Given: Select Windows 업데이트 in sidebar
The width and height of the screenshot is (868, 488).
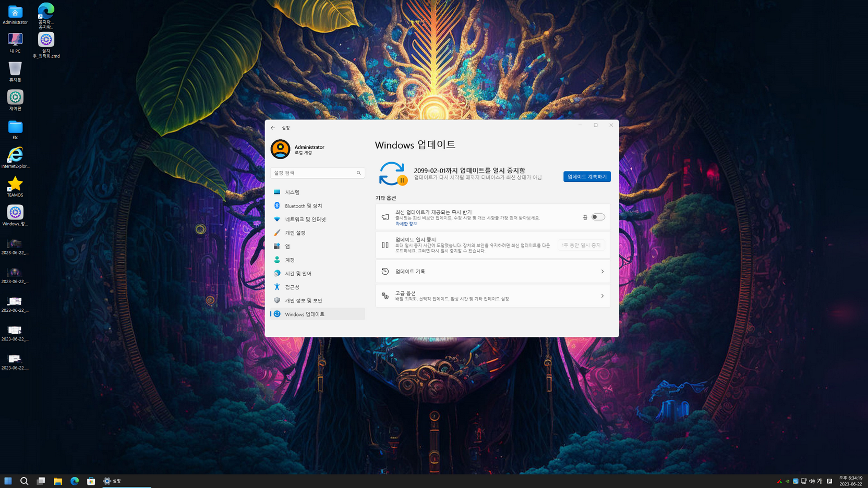Looking at the screenshot, I should point(318,314).
